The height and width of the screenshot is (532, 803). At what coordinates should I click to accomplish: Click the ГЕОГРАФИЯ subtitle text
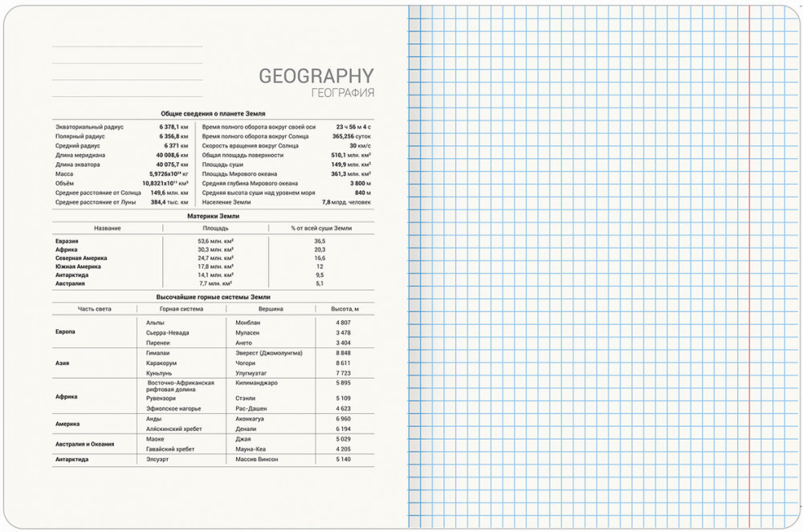click(x=343, y=94)
